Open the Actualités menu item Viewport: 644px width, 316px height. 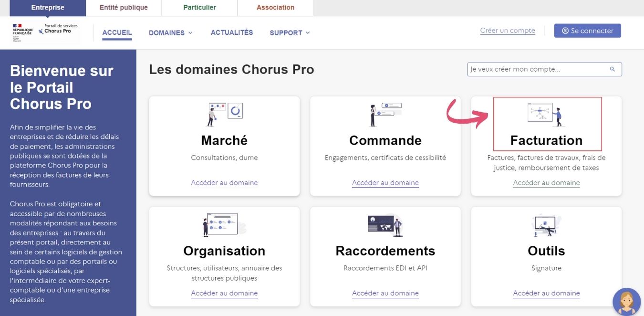point(232,32)
